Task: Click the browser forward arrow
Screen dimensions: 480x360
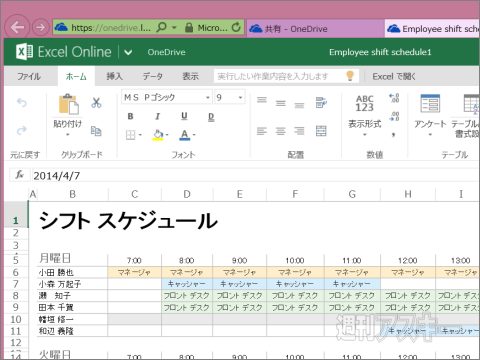Action: (x=41, y=27)
